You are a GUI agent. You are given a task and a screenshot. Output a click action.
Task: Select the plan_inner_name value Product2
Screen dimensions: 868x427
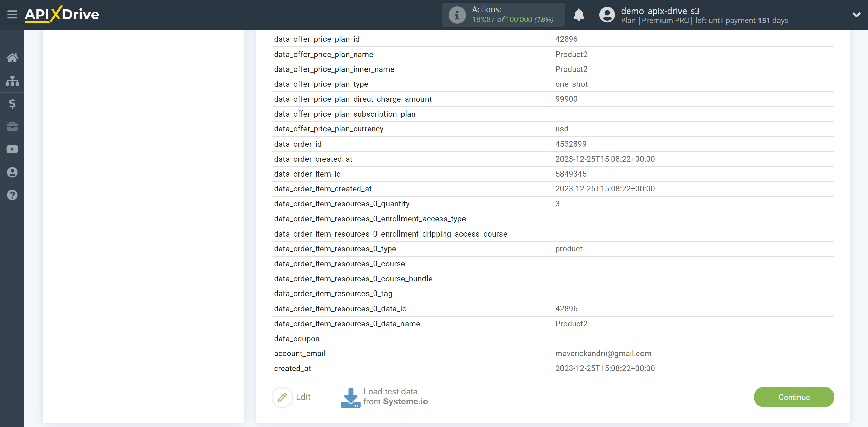click(571, 69)
